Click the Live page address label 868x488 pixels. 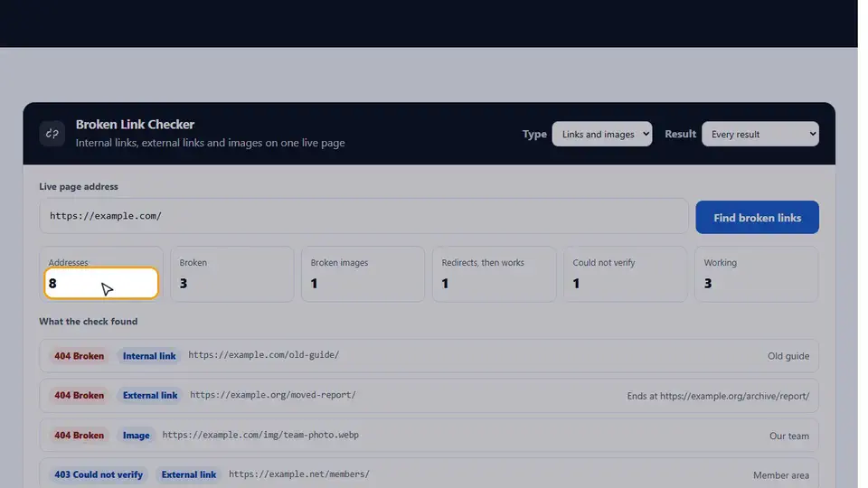(79, 186)
